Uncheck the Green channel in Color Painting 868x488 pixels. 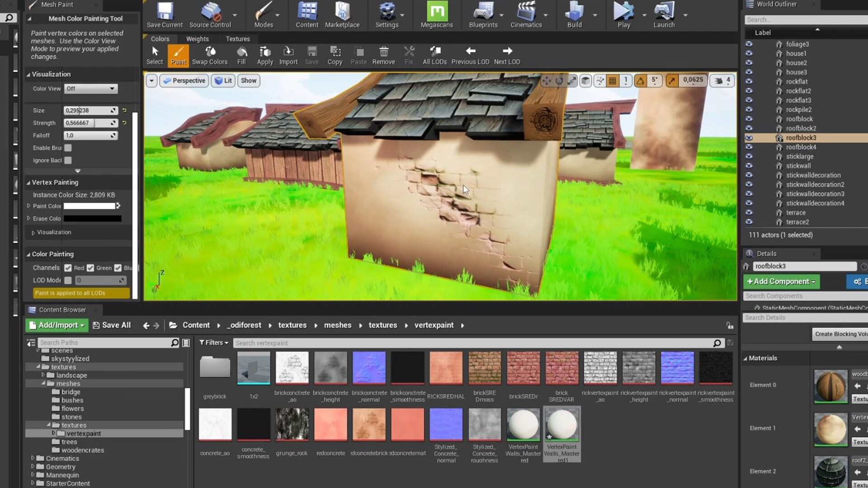tap(90, 267)
